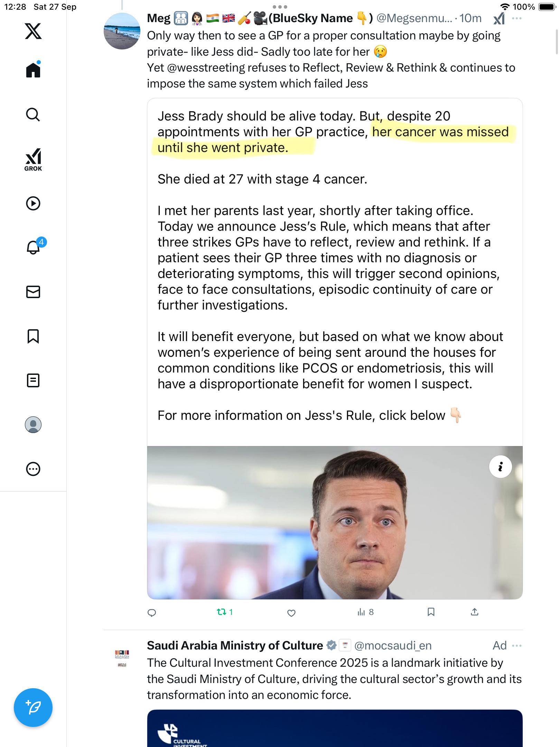Open the Video play tab icon
The height and width of the screenshot is (747, 560).
(x=33, y=203)
